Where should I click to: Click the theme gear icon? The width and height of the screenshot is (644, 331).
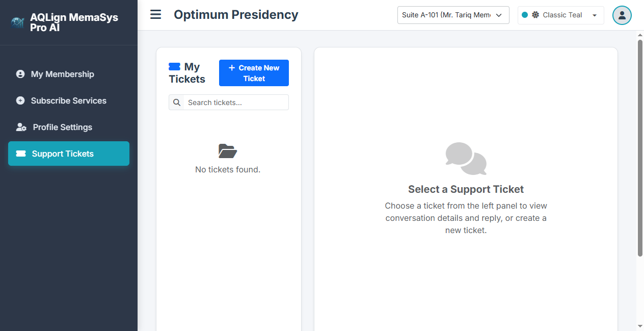(535, 15)
